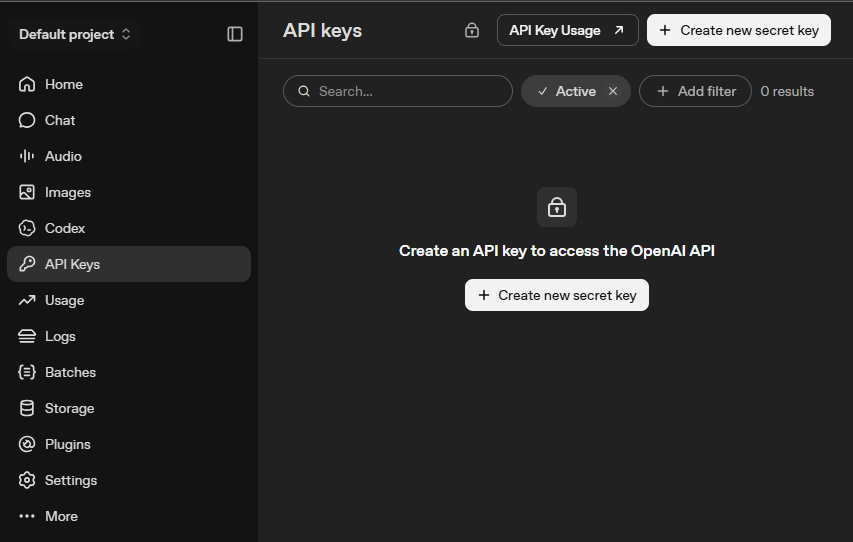
Task: Click the Storage database icon
Action: (27, 408)
